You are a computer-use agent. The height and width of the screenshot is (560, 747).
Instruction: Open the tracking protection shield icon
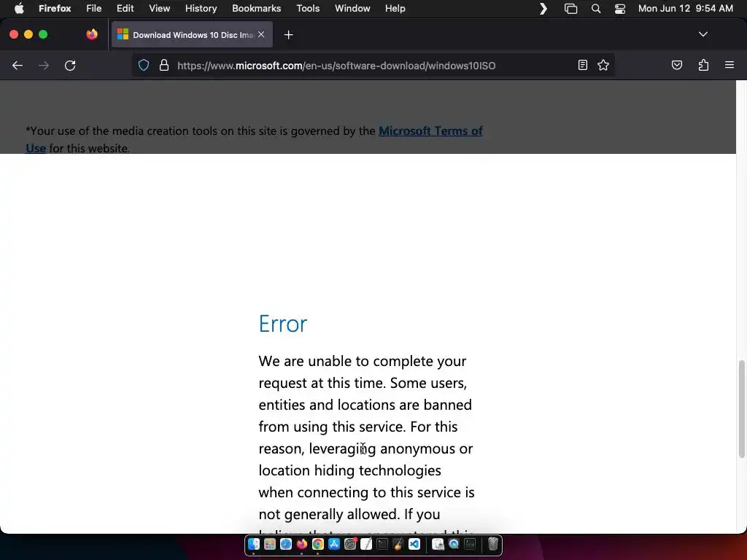(144, 65)
